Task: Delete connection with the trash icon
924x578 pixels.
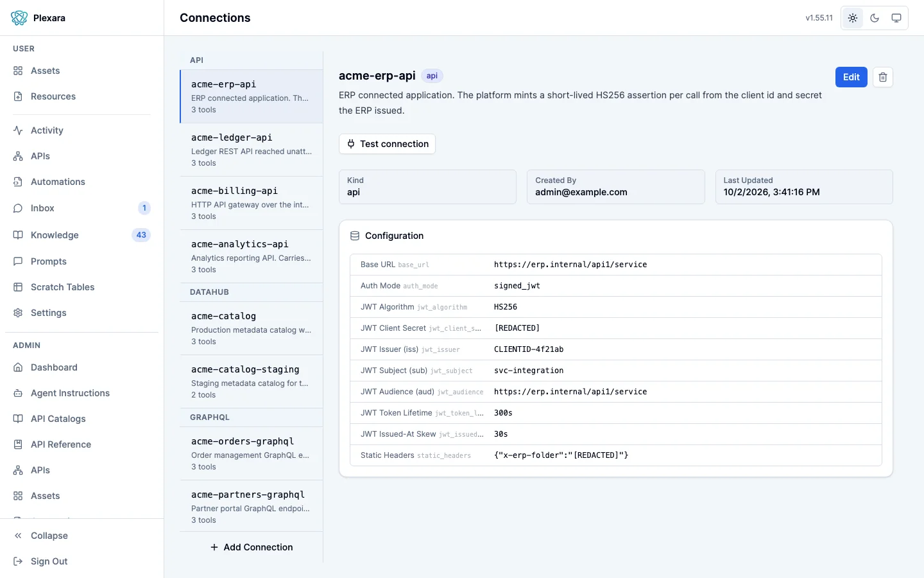Action: (x=883, y=77)
